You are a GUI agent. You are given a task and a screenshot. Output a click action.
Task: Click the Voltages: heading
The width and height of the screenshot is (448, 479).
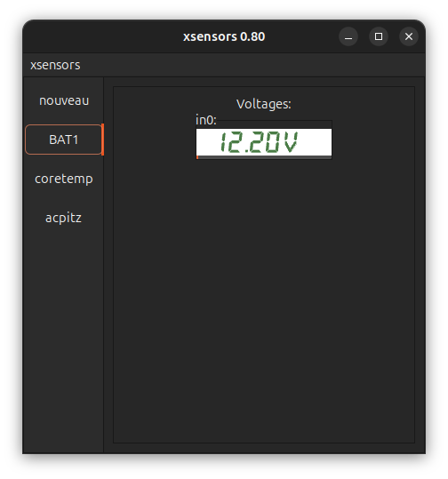pyautogui.click(x=264, y=104)
